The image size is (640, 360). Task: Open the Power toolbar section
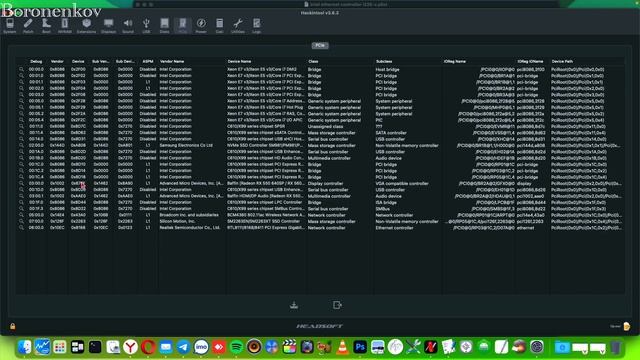201,25
